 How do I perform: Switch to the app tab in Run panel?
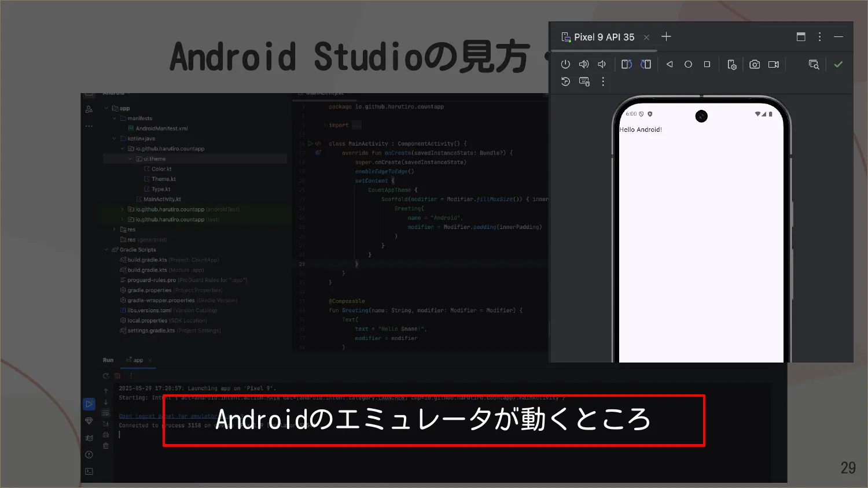pos(138,360)
